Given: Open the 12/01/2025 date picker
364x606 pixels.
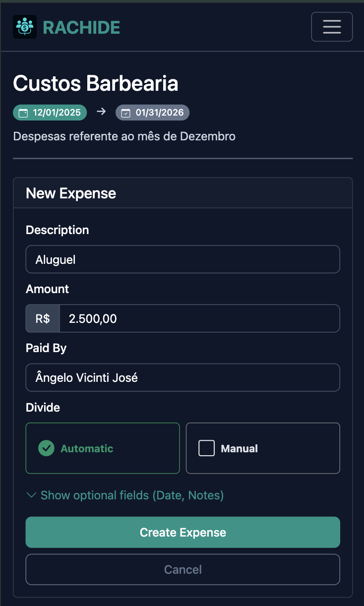Looking at the screenshot, I should click(50, 112).
